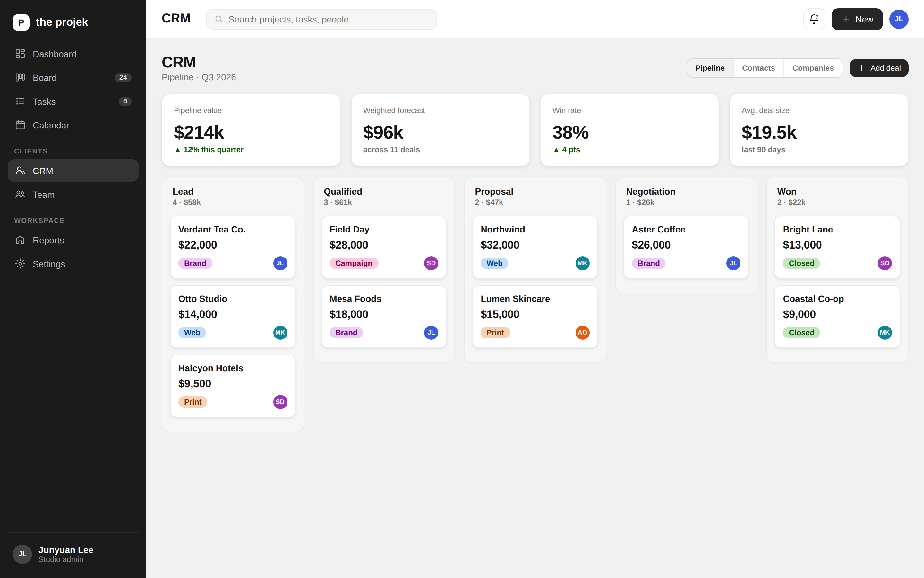Click the Closed tag on Bright Lane
Screen dimensions: 924x578
(801, 263)
